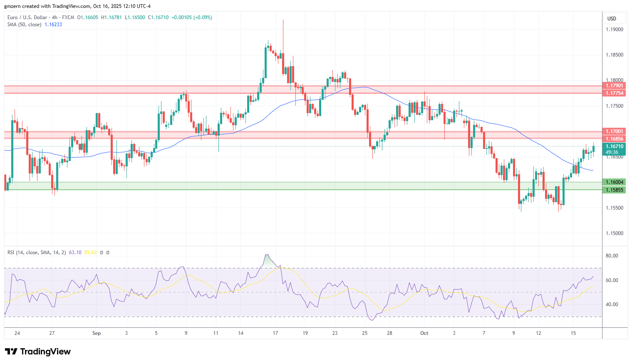Click the close price C1.16710 in header
The width and height of the screenshot is (632, 364).
(x=159, y=17)
